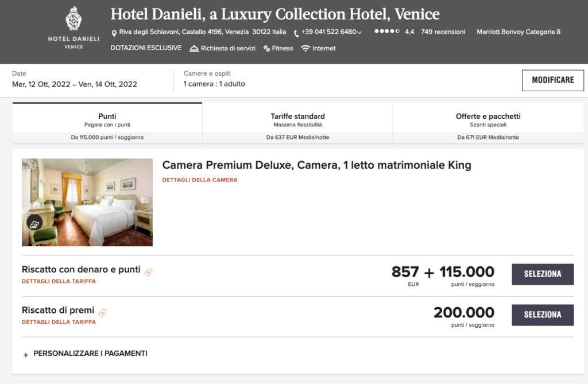588x384 pixels.
Task: Click the phone handset icon
Action: [296, 33]
